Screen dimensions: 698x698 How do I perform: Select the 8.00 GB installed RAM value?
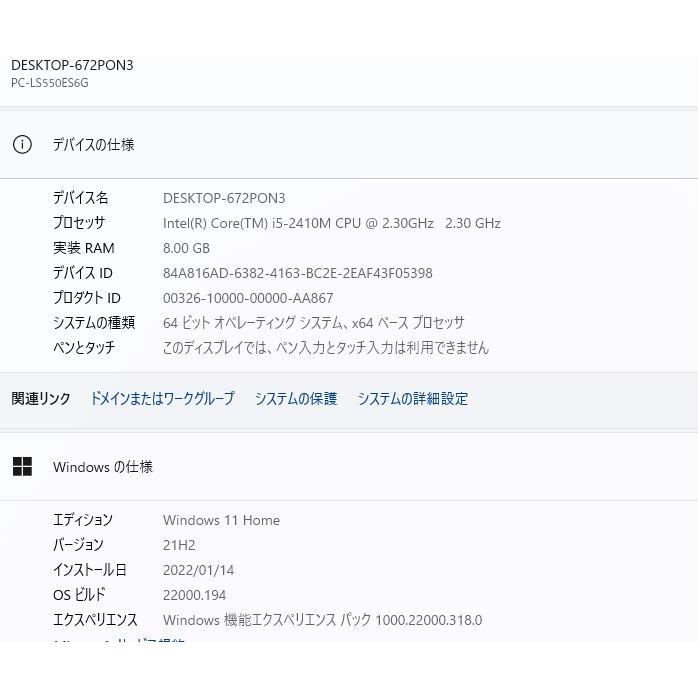(186, 248)
